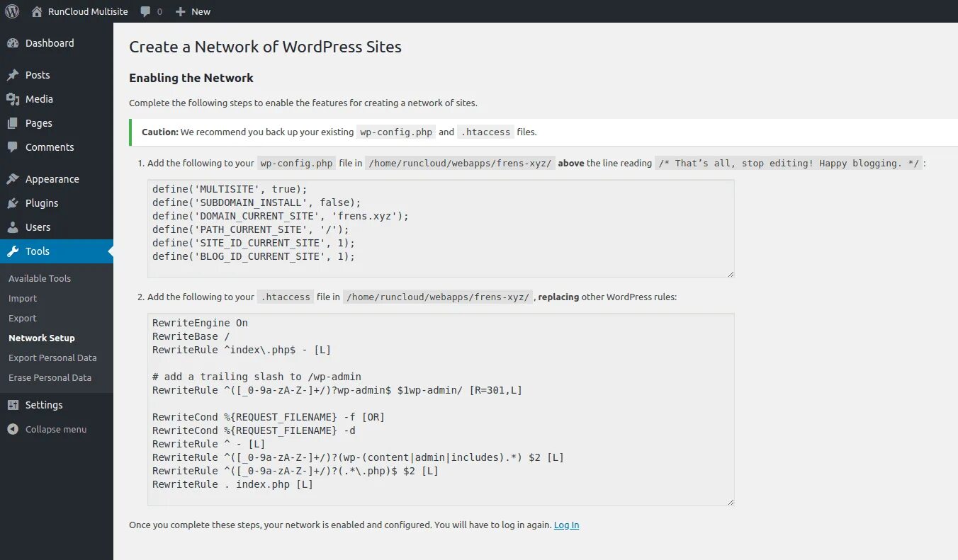This screenshot has width=958, height=560.
Task: Click inside the wp-config.php code textarea
Action: click(x=440, y=228)
